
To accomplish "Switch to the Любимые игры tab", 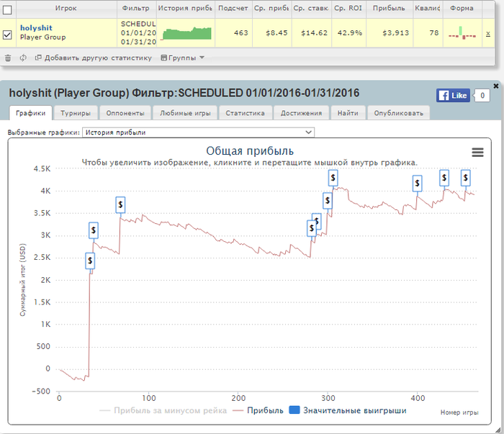I will [185, 113].
